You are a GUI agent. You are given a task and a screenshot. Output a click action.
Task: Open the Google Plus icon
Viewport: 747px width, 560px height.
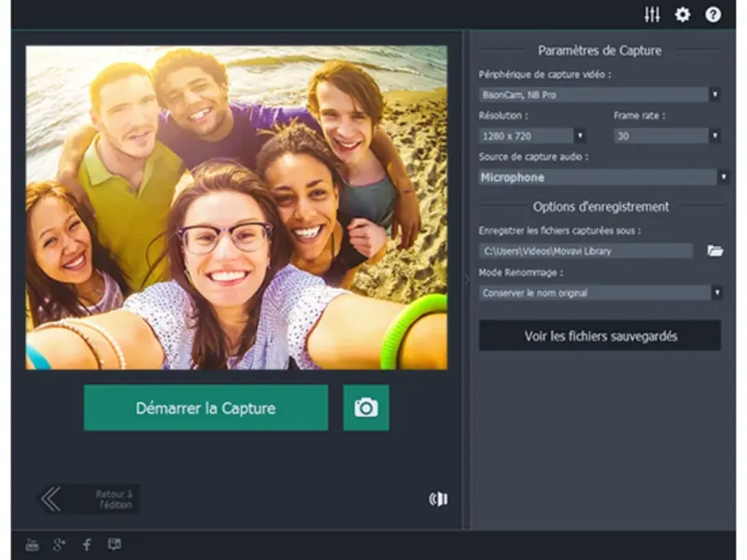pos(59,545)
